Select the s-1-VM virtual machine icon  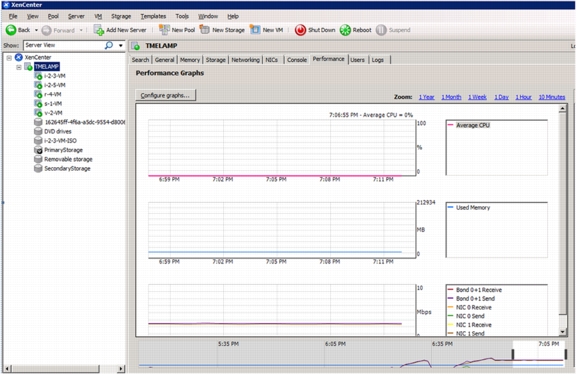tap(38, 104)
